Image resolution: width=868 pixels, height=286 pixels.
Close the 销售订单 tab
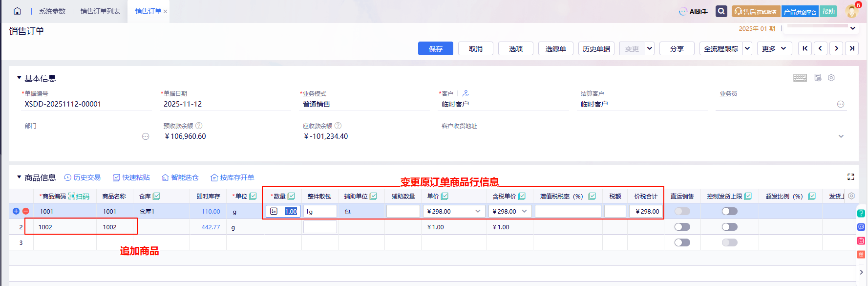pyautogui.click(x=165, y=12)
